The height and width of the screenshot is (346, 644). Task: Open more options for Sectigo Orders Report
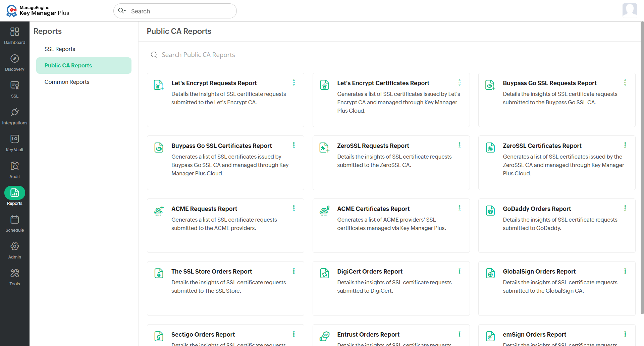(x=294, y=334)
